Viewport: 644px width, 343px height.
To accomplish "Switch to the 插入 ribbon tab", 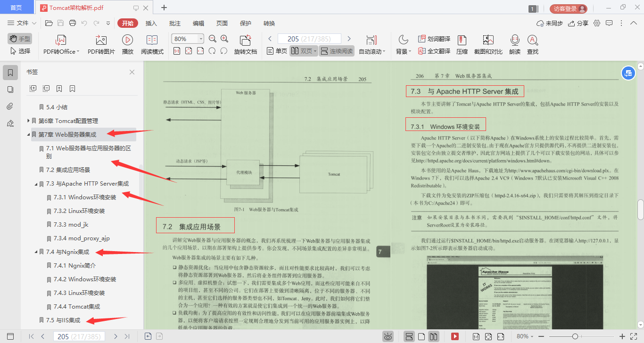I will coord(150,23).
